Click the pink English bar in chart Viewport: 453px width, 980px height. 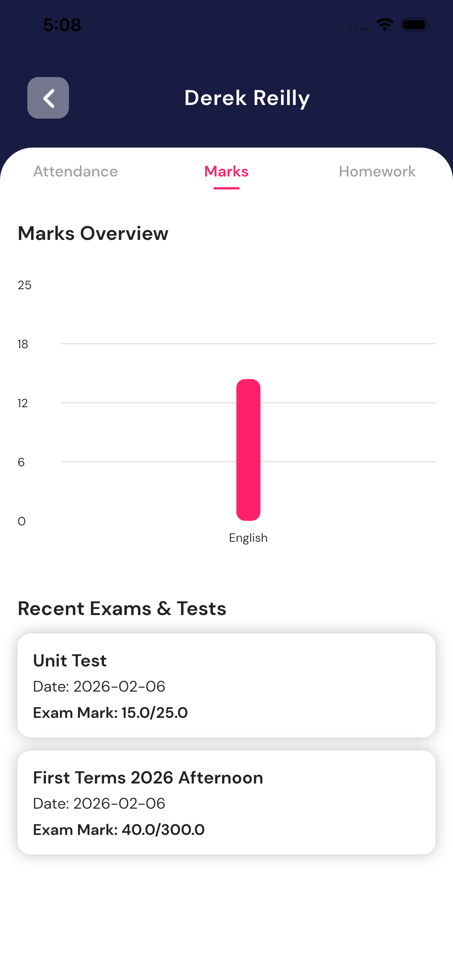pos(248,450)
